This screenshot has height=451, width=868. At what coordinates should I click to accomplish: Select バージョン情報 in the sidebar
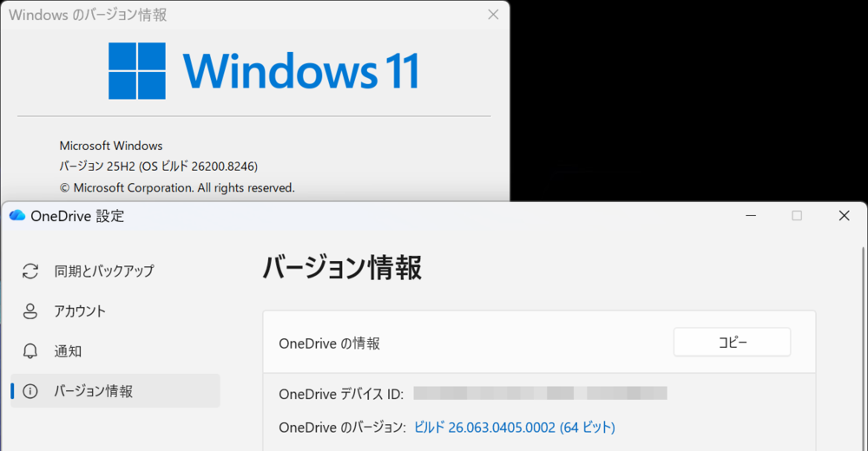[x=115, y=390]
